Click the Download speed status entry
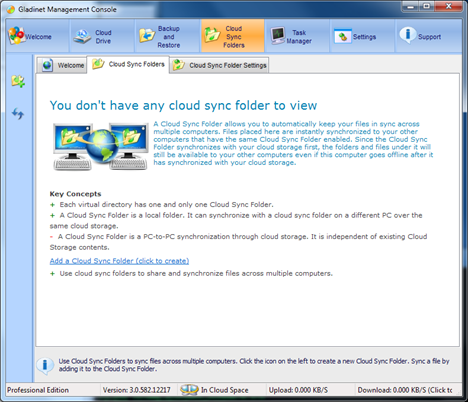This screenshot has height=402, width=468. [x=405, y=390]
